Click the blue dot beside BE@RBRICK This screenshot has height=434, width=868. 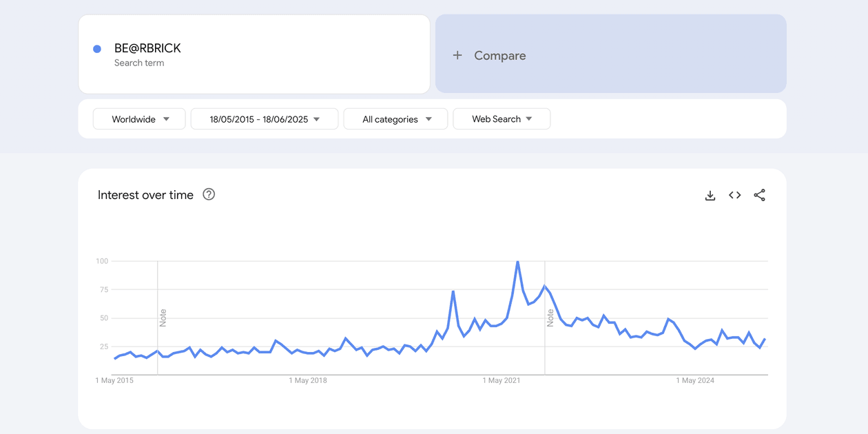[97, 49]
